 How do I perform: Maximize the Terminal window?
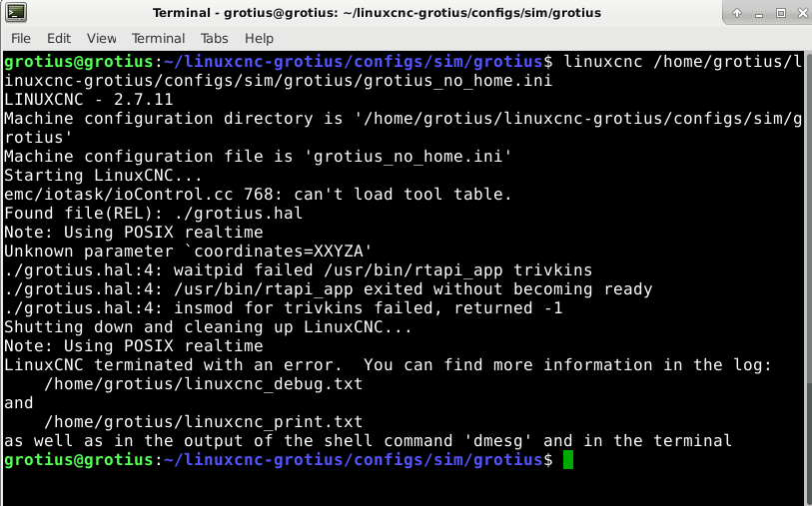click(x=780, y=13)
